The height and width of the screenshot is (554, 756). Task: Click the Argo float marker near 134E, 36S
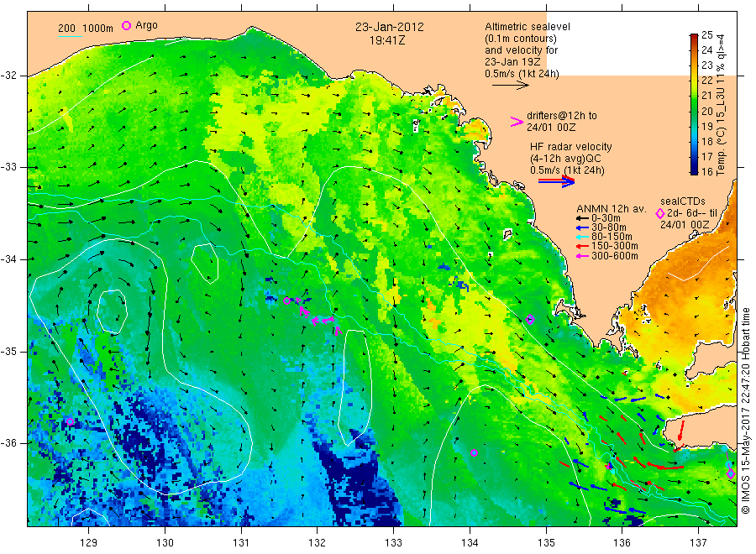pos(474,452)
